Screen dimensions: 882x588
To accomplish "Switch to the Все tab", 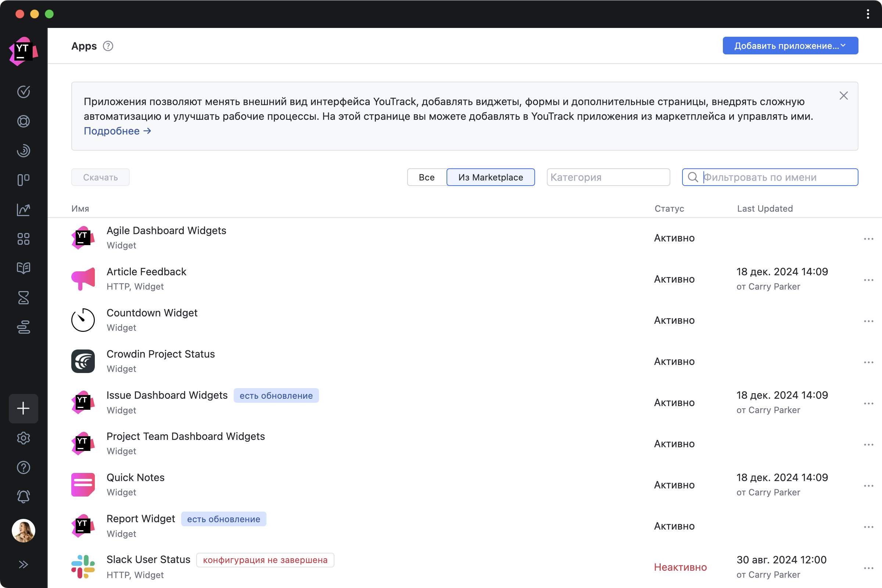I will pyautogui.click(x=427, y=176).
